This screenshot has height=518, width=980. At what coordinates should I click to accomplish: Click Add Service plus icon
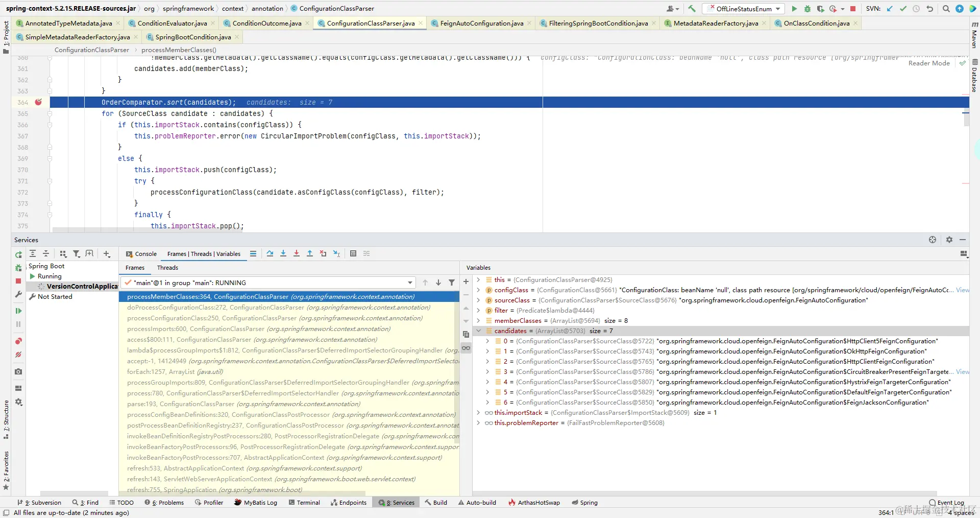tap(107, 253)
